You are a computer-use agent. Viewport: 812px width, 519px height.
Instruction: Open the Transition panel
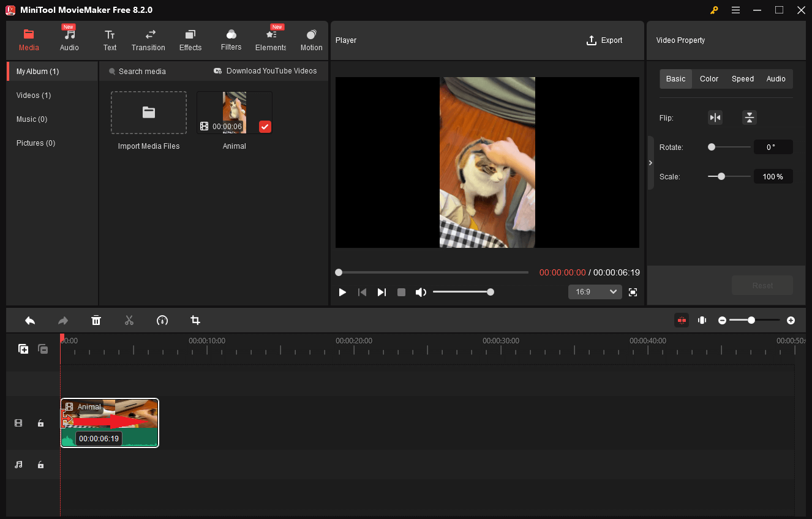tap(148, 40)
